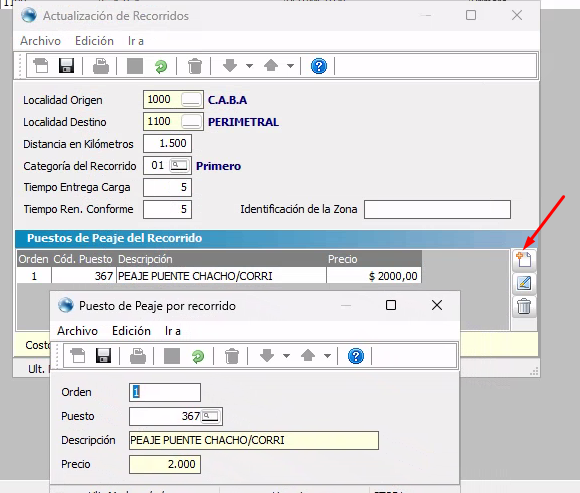Image resolution: width=580 pixels, height=493 pixels.
Task: Click the new record icon in the upper toolbar
Action: [x=41, y=66]
